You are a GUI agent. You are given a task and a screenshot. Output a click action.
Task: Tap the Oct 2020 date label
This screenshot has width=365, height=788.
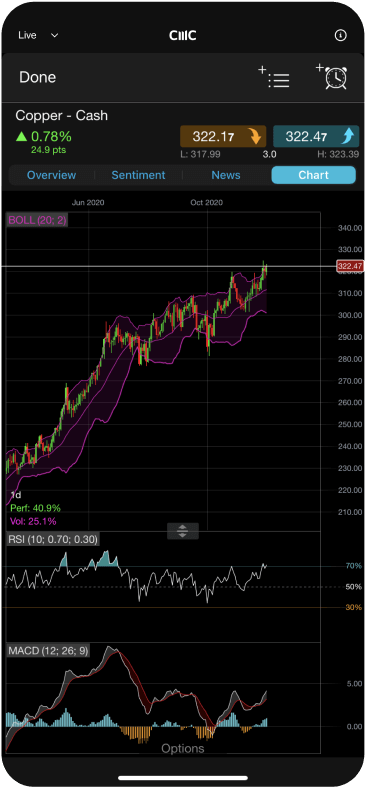(x=207, y=203)
